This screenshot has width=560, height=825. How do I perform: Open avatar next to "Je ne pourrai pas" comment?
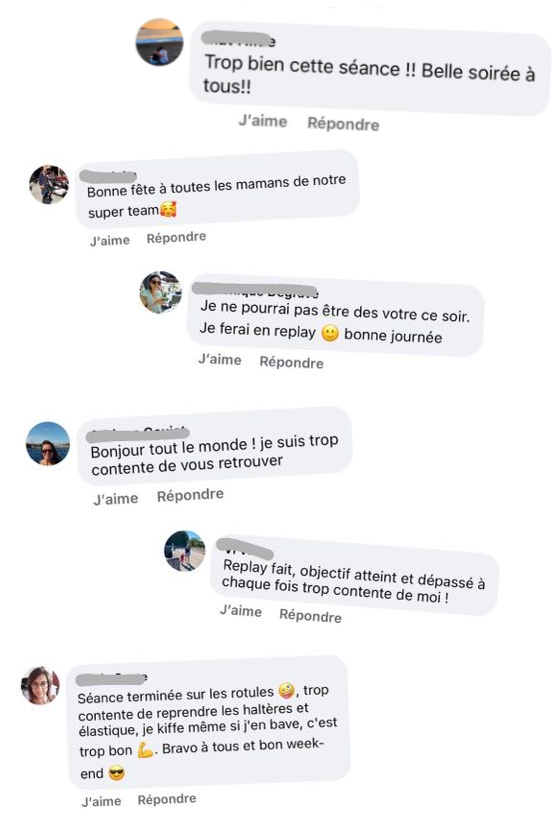coord(161,293)
